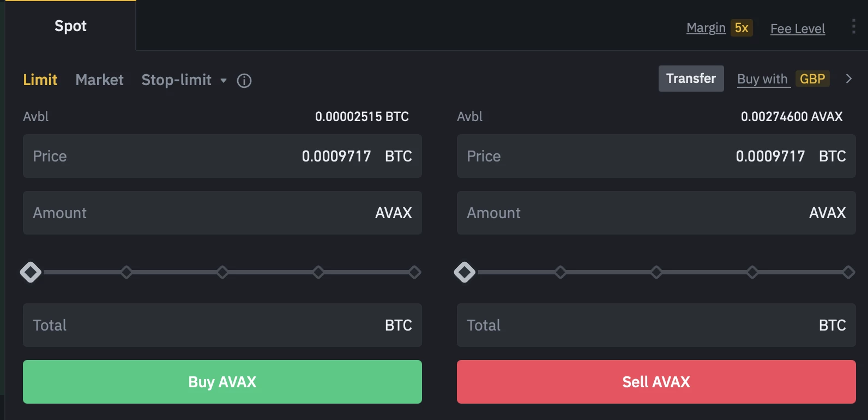Open the three-dot more options menu
This screenshot has width=868, height=420.
click(x=853, y=26)
